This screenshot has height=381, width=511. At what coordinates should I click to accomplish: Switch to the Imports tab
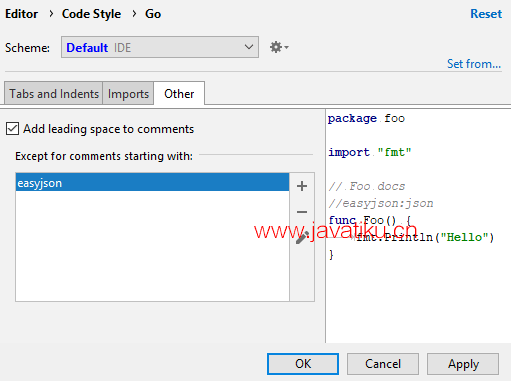128,94
